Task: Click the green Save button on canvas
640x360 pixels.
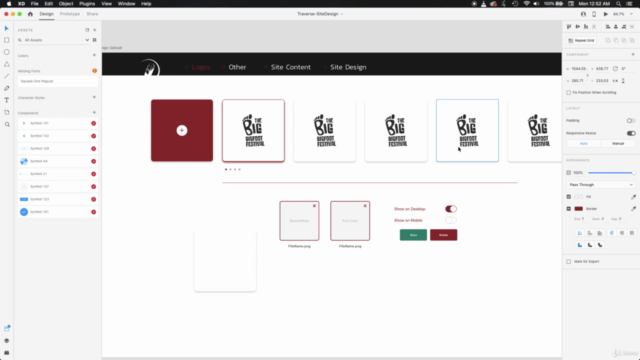Action: [x=413, y=235]
